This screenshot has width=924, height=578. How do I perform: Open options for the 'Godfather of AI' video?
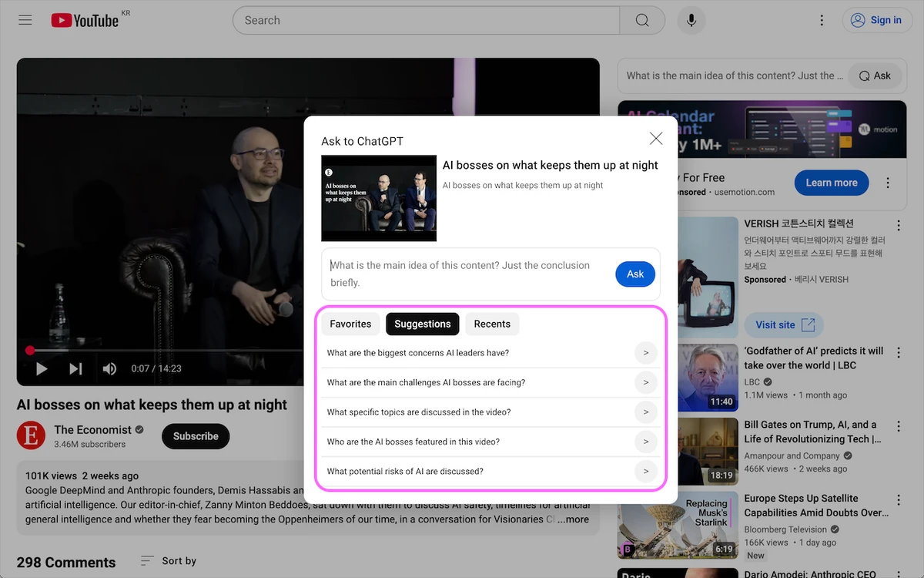pyautogui.click(x=899, y=353)
